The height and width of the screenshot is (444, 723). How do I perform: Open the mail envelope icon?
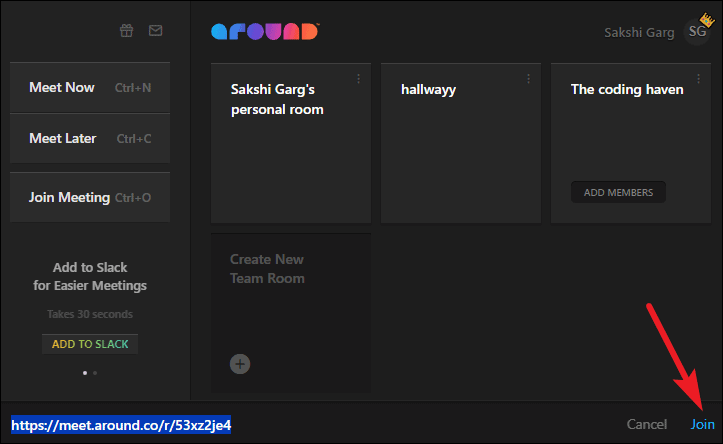(x=155, y=30)
